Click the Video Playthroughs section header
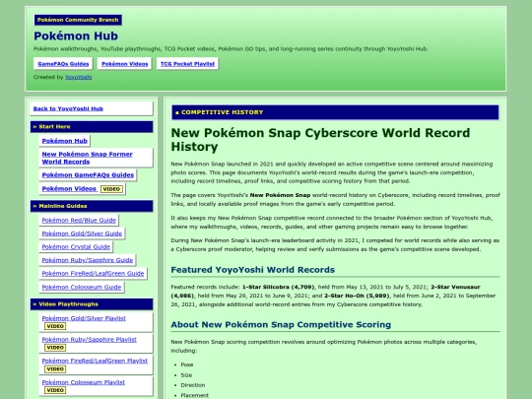 click(x=92, y=304)
